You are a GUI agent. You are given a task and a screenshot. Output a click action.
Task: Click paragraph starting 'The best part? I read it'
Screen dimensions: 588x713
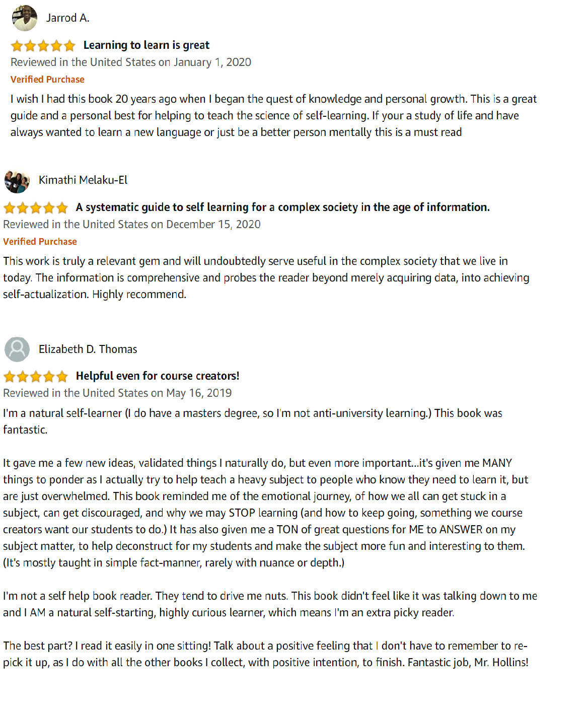click(265, 654)
